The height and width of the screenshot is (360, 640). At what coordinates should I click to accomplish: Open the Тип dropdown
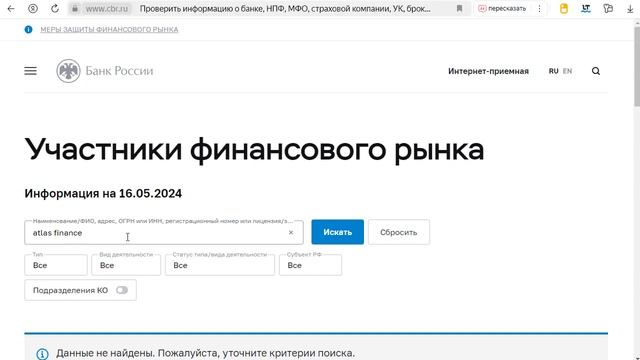coord(56,265)
